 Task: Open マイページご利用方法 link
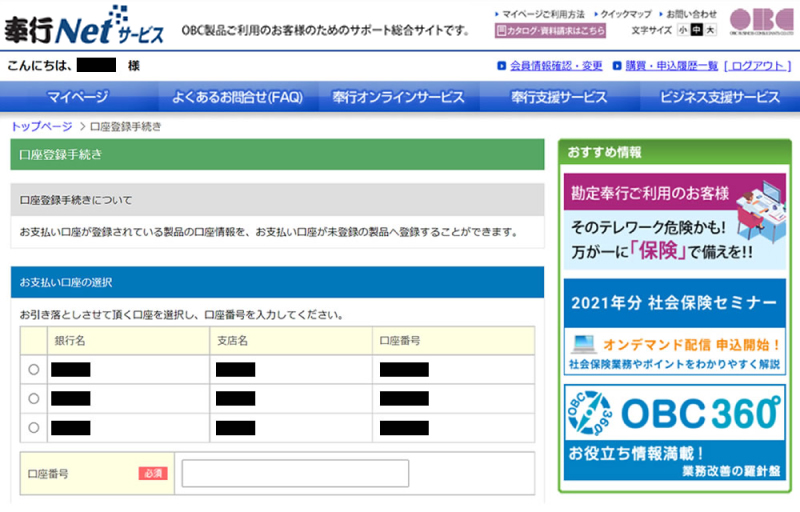[543, 14]
